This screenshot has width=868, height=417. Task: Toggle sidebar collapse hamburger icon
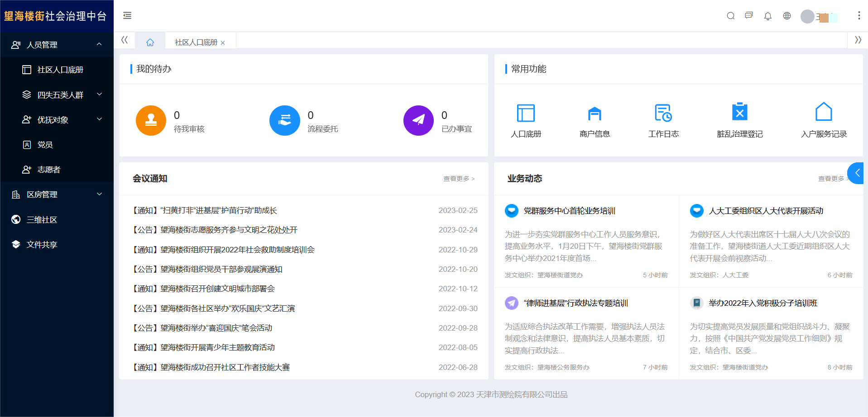pyautogui.click(x=127, y=15)
